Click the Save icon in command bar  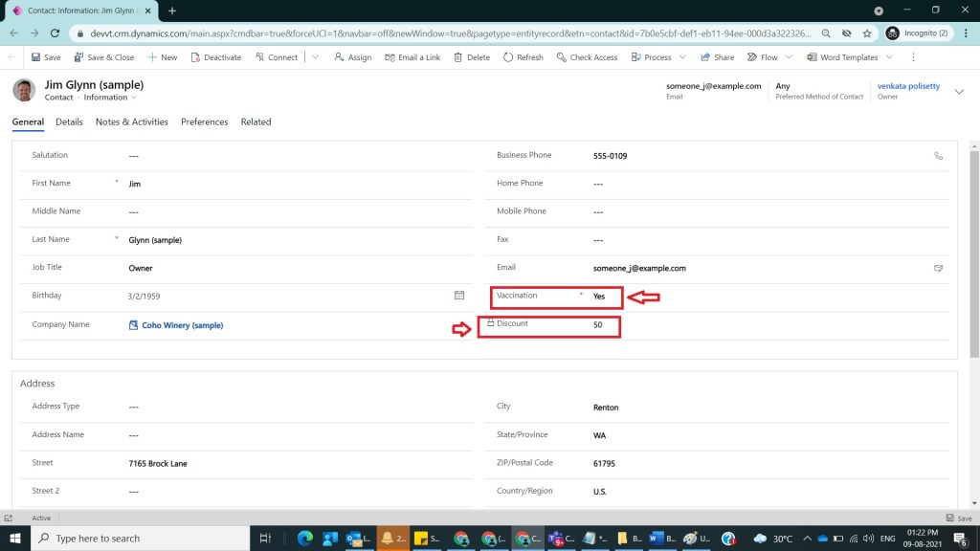[x=35, y=57]
